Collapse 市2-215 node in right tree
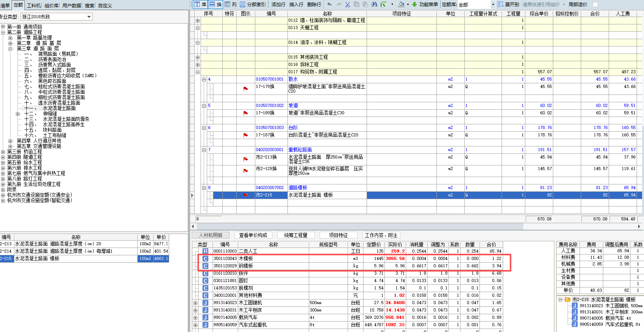The width and height of the screenshot is (644, 332). 560,299
